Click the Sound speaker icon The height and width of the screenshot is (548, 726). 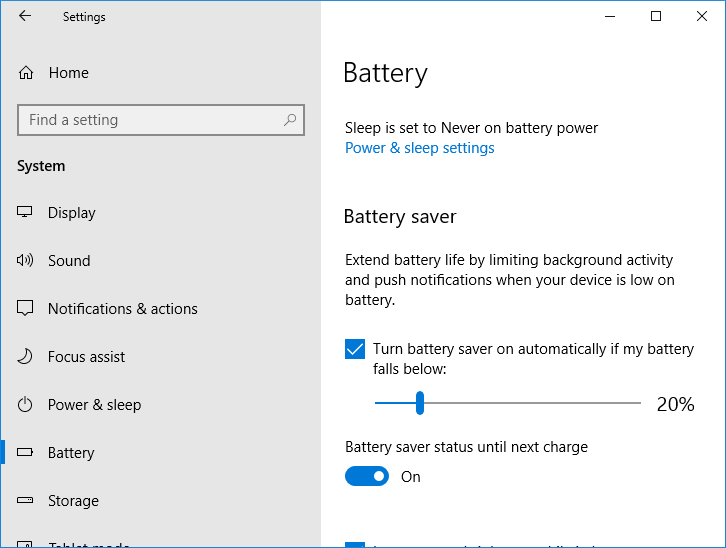[x=26, y=261]
